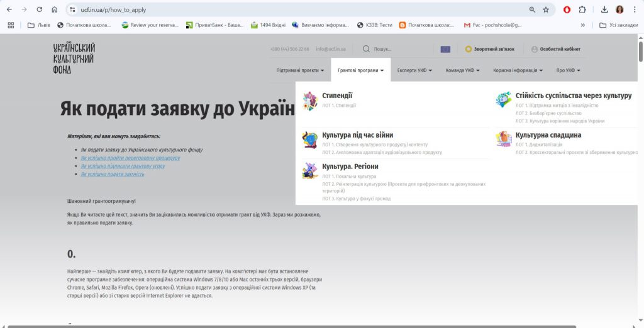644x328 pixels.
Task: Click the Культурна спадщина program icon
Action: click(x=504, y=139)
